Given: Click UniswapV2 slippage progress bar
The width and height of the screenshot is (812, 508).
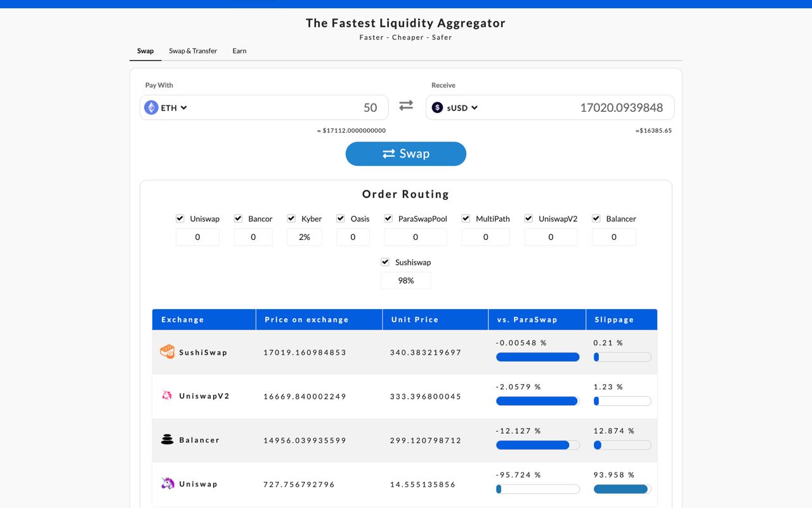Looking at the screenshot, I should (622, 401).
